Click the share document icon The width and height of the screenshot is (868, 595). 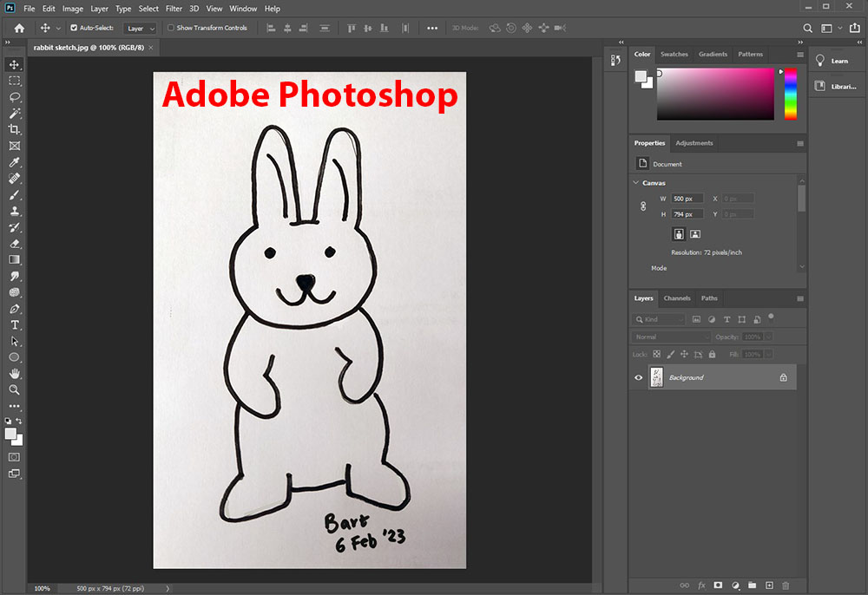[x=855, y=29]
